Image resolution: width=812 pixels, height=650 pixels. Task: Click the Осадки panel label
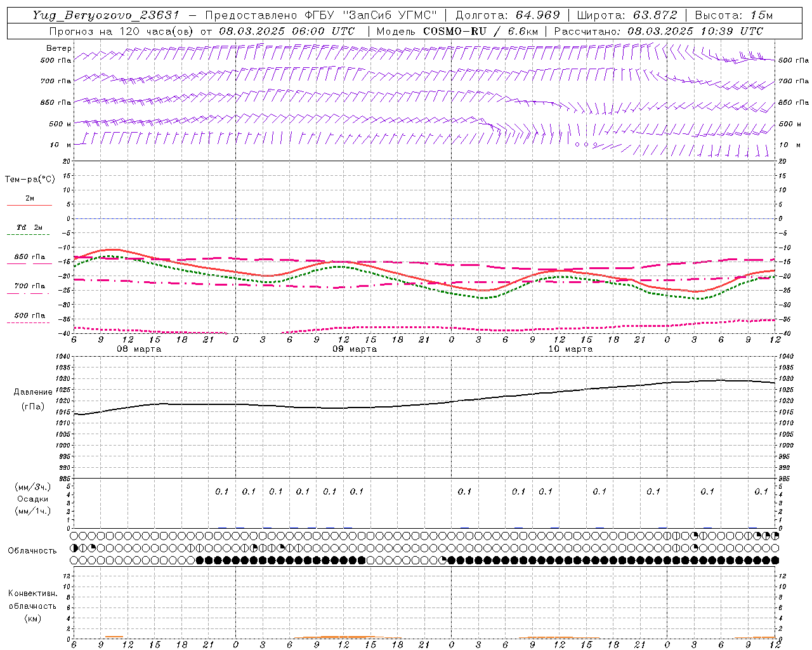coord(33,499)
